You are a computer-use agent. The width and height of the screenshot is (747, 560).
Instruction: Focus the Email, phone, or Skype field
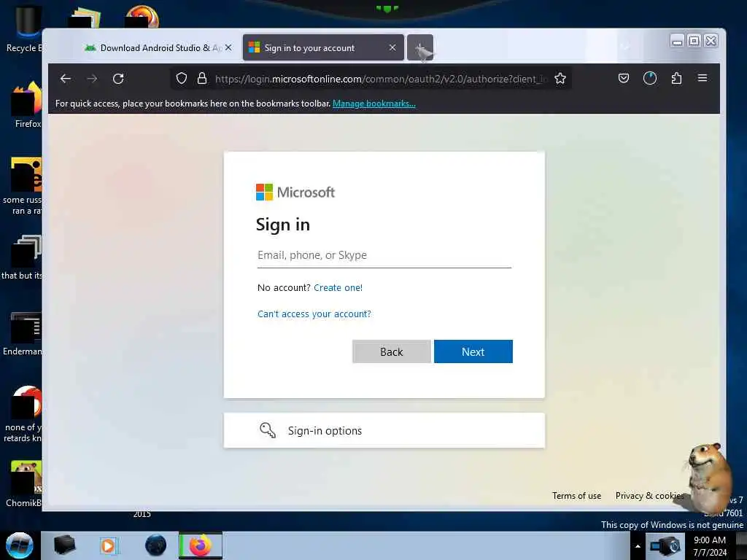[x=384, y=256]
